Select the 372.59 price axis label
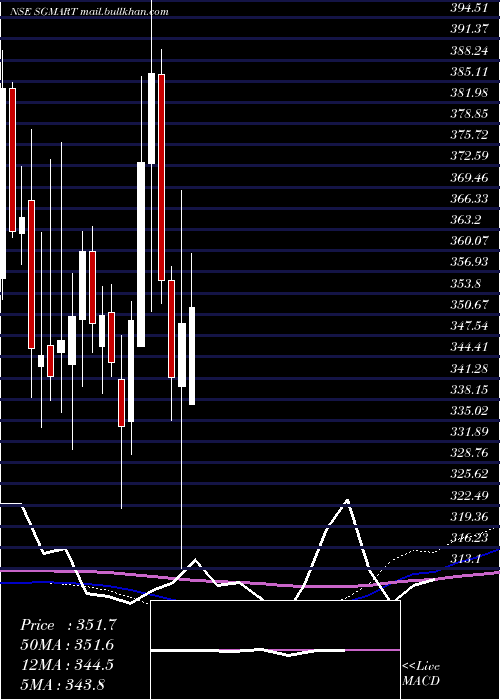 coord(469,156)
